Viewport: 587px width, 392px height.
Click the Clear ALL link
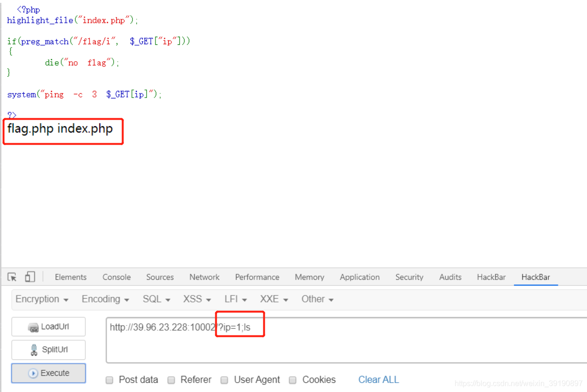pos(378,380)
